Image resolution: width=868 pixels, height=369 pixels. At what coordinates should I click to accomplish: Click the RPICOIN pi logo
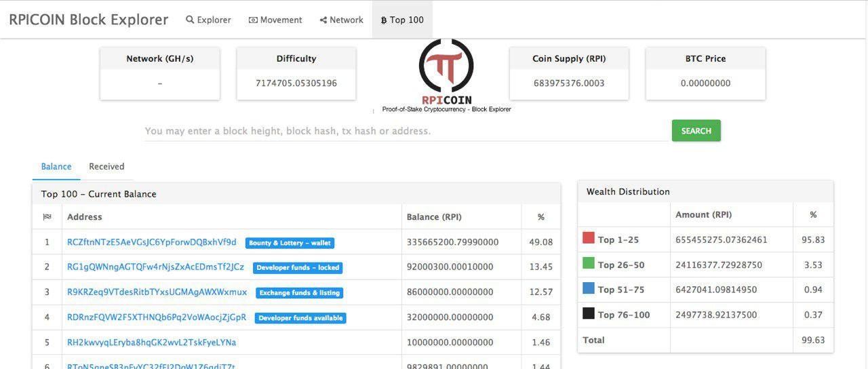click(x=446, y=65)
